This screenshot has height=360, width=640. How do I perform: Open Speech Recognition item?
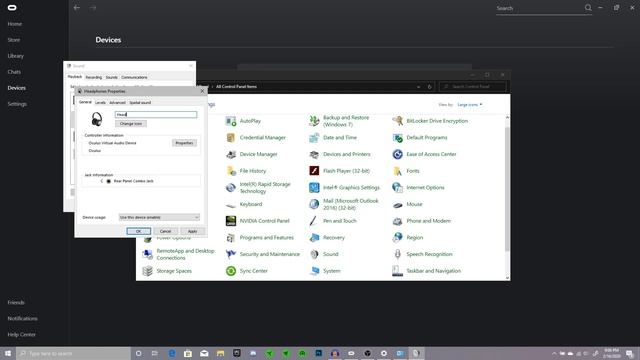click(x=422, y=254)
